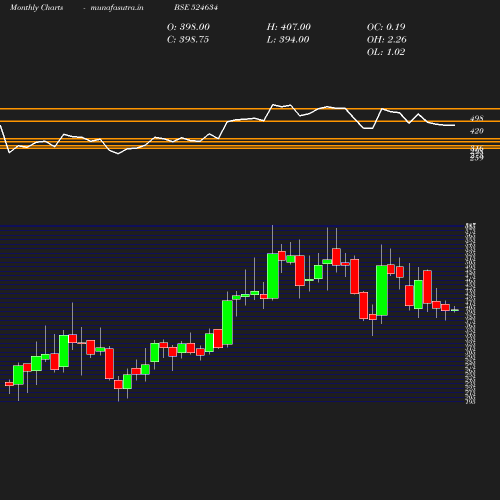500x500 pixels.
Task: Click the munafasutra.in label
Action: [117, 7]
